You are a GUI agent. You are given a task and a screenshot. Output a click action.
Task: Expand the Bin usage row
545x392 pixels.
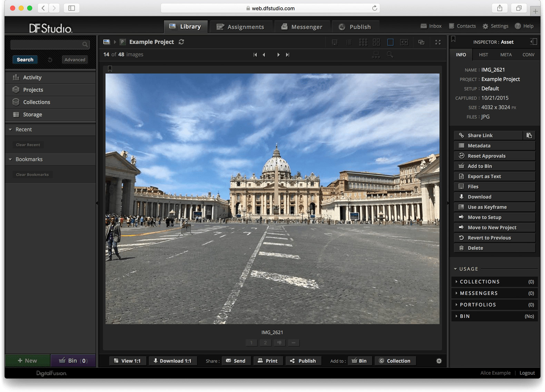tap(494, 316)
